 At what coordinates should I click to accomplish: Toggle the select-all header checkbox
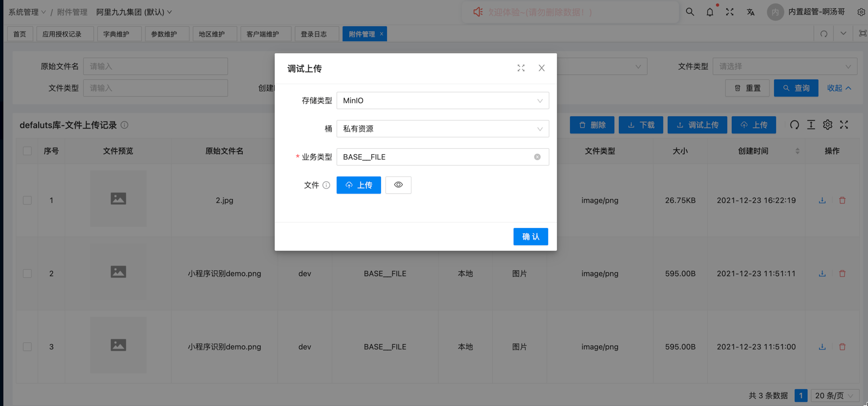[x=27, y=151]
